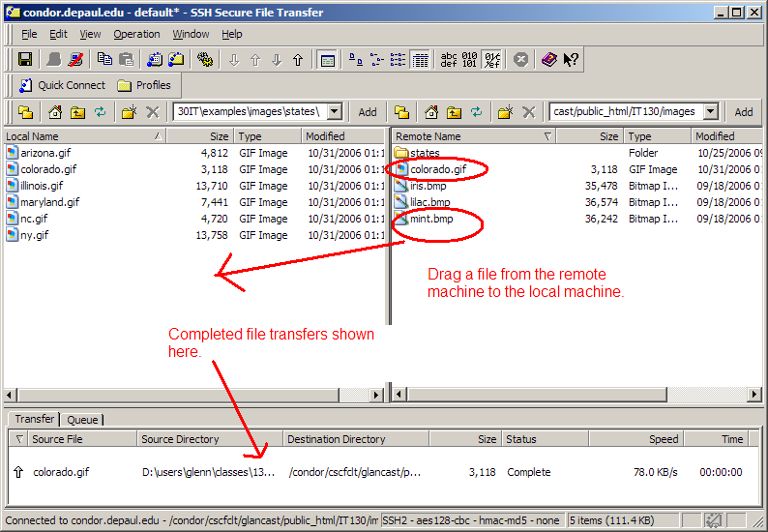Toggle the transfer view panel icon
Image resolution: width=768 pixels, height=532 pixels.
(327, 60)
